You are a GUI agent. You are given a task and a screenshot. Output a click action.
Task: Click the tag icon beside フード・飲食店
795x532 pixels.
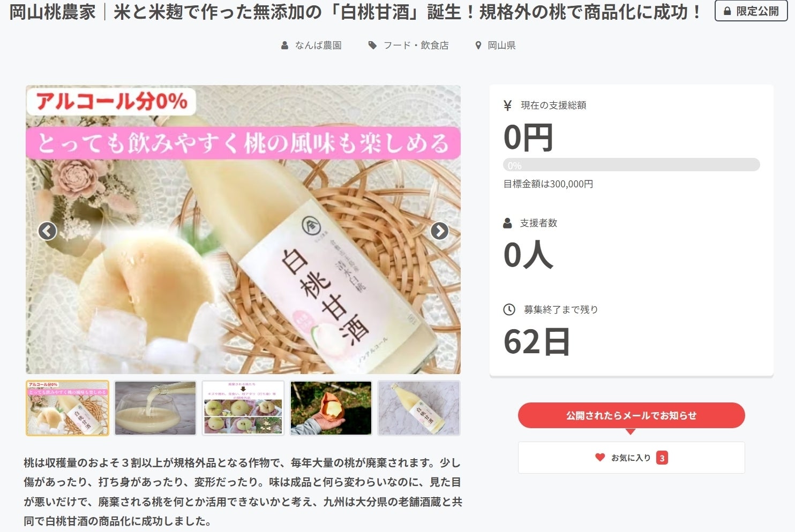pyautogui.click(x=372, y=45)
